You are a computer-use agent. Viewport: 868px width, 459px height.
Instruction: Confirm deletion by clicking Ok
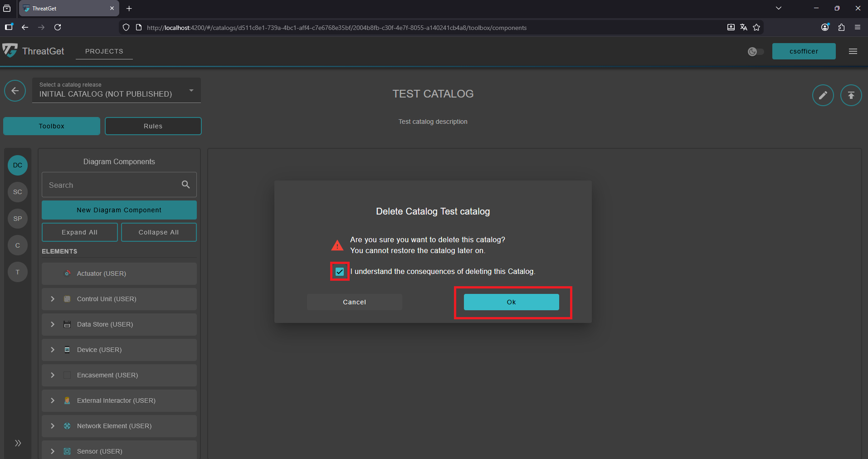pyautogui.click(x=511, y=302)
